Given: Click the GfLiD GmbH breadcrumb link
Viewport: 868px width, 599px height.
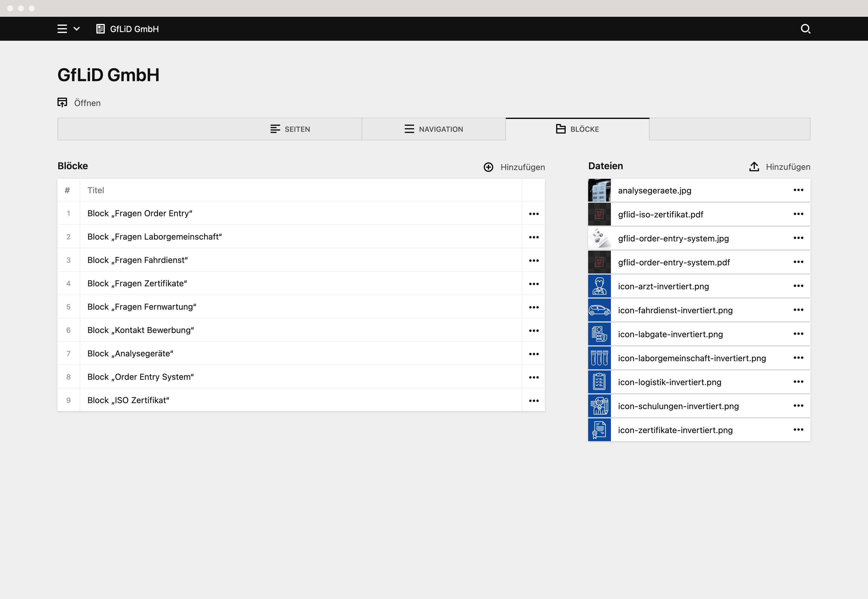Looking at the screenshot, I should tap(128, 29).
